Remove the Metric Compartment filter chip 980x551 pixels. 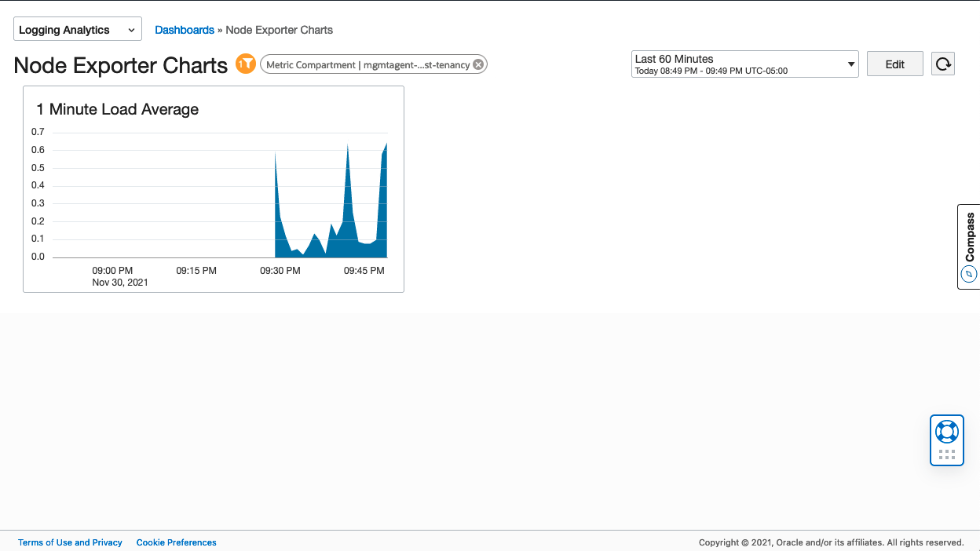(478, 64)
